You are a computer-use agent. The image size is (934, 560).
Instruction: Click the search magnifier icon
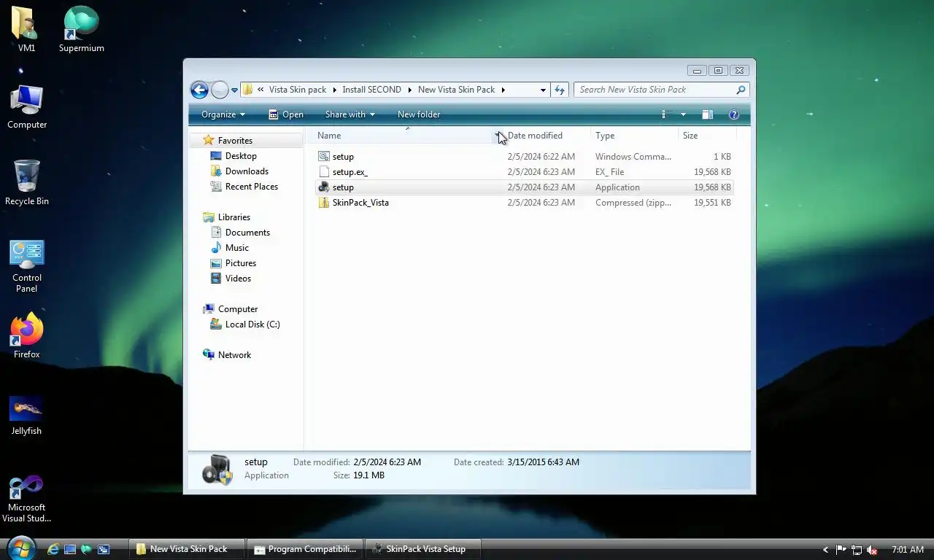point(741,90)
